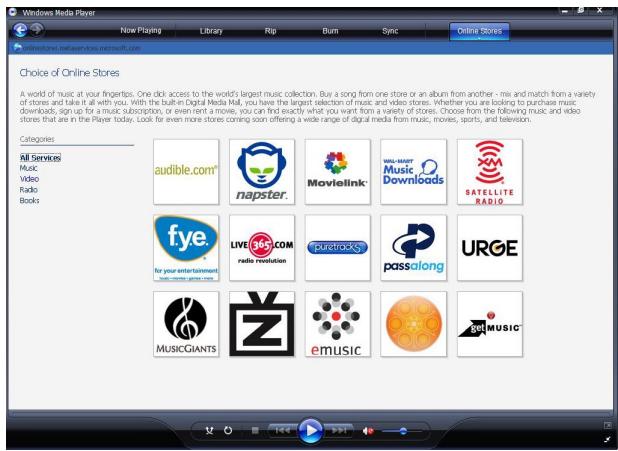This screenshot has height=451, width=618.
Task: Click the full screen view icon
Action: 607,425
